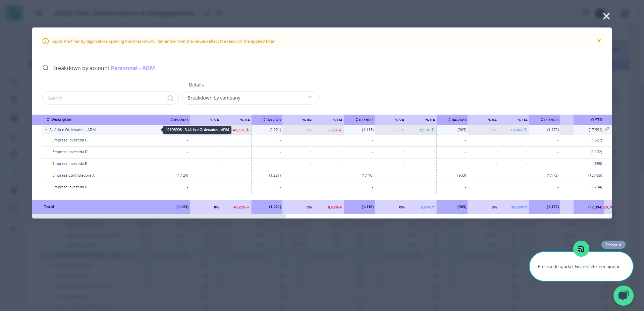Click the (1.234) YTD value for Investida B

[596, 187]
